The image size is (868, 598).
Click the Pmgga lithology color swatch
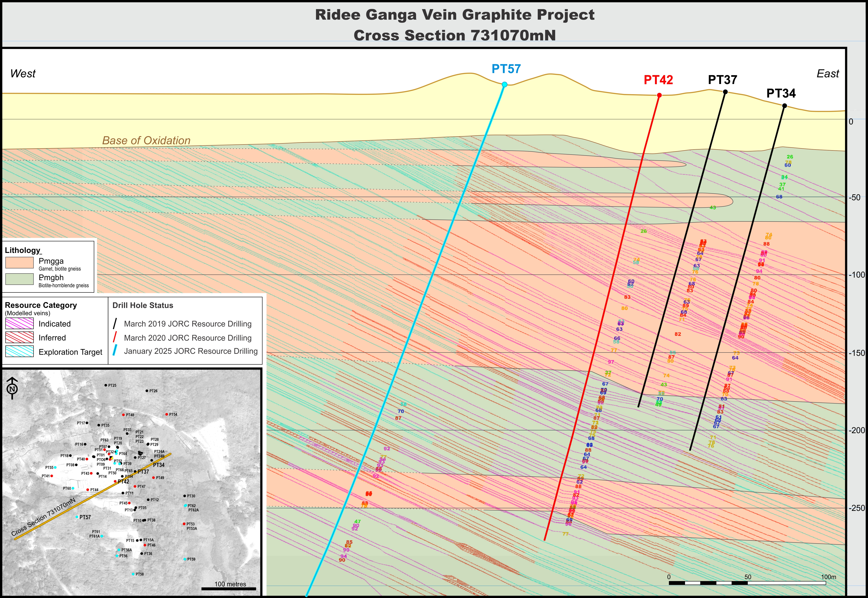click(19, 263)
